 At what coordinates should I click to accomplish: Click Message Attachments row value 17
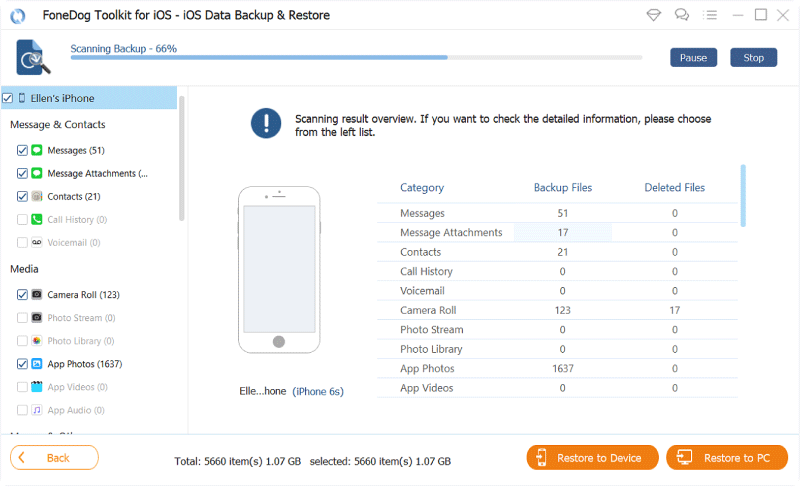[563, 233]
